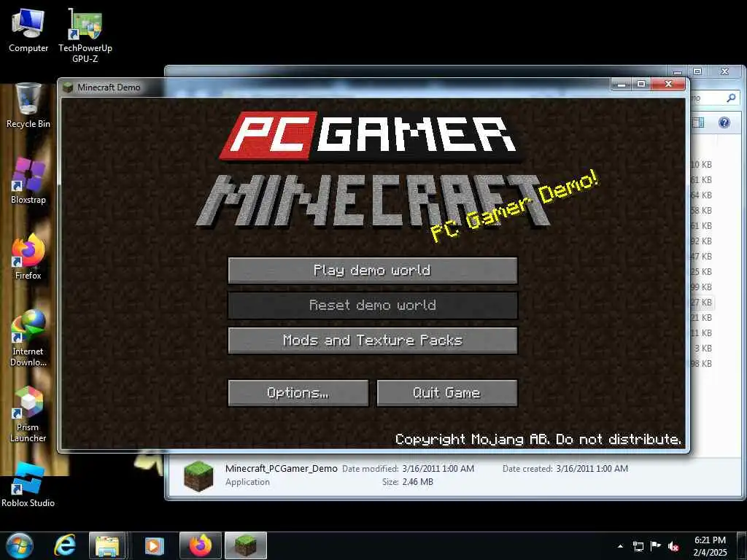Click the Date created 3/16/2011 1:00 AM value

coord(592,469)
